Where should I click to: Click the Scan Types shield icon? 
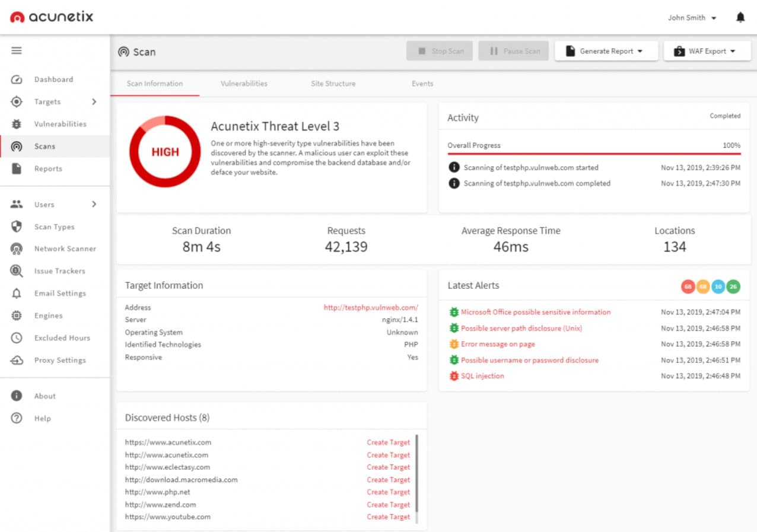click(x=17, y=227)
